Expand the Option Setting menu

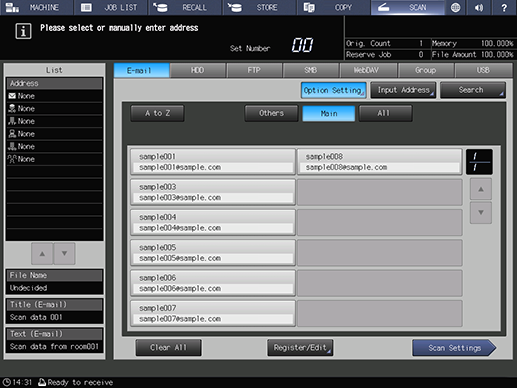click(x=333, y=90)
